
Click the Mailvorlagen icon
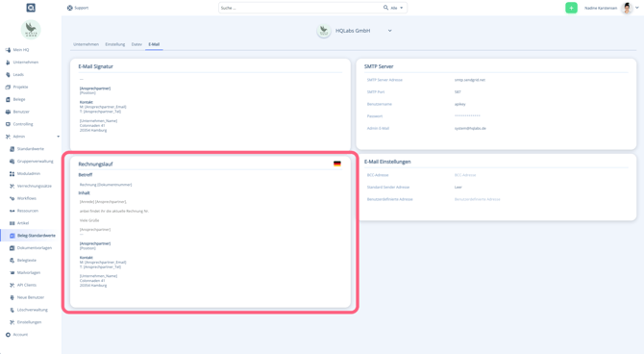click(12, 272)
